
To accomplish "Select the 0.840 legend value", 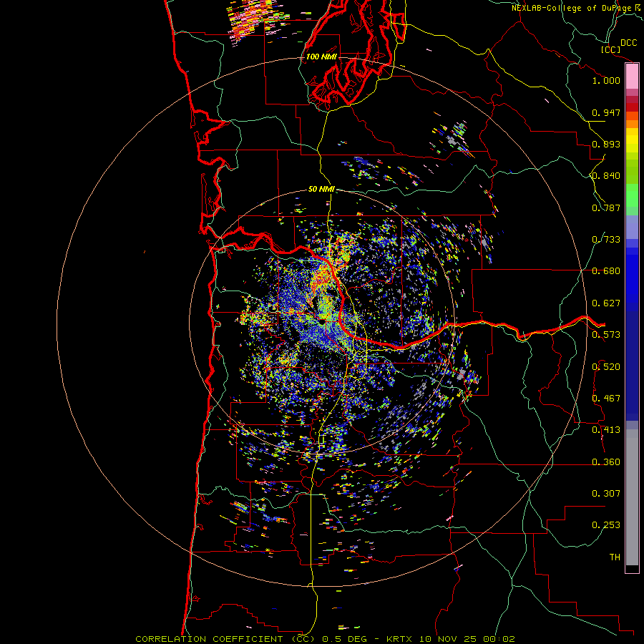I will point(606,176).
